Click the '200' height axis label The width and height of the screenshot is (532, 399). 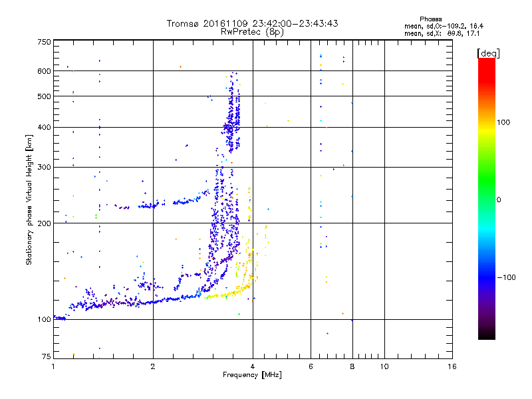click(x=44, y=223)
